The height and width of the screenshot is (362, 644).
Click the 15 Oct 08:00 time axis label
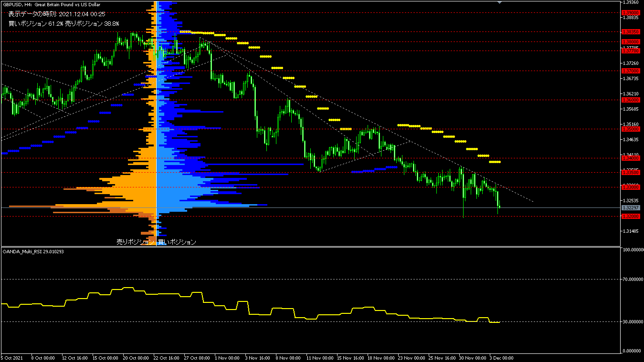coord(105,358)
